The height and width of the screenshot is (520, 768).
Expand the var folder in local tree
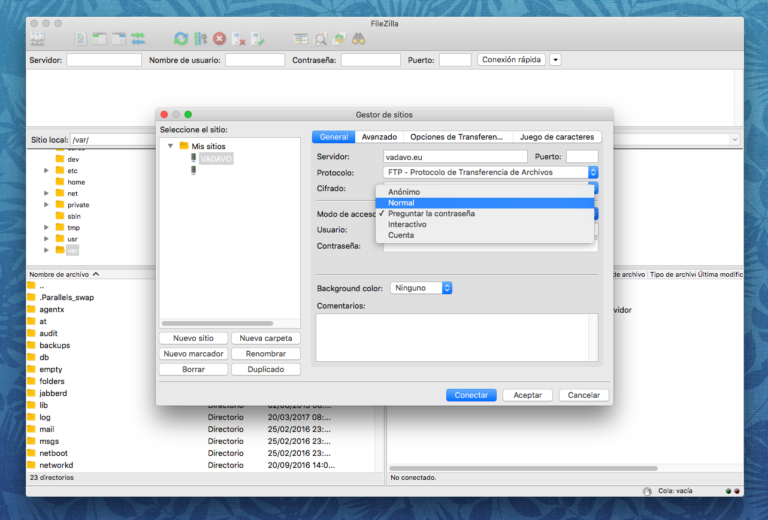[x=46, y=250]
